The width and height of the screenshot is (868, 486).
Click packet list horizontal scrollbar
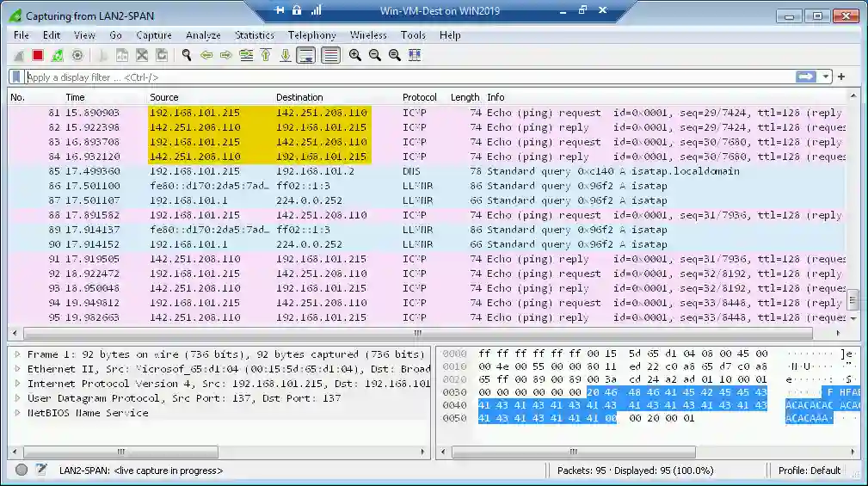(x=418, y=333)
